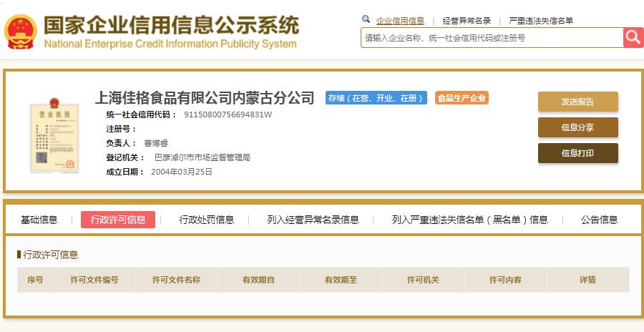This screenshot has width=644, height=332.
Task: Click the 行政许可信息 section heading
Action: tap(51, 255)
